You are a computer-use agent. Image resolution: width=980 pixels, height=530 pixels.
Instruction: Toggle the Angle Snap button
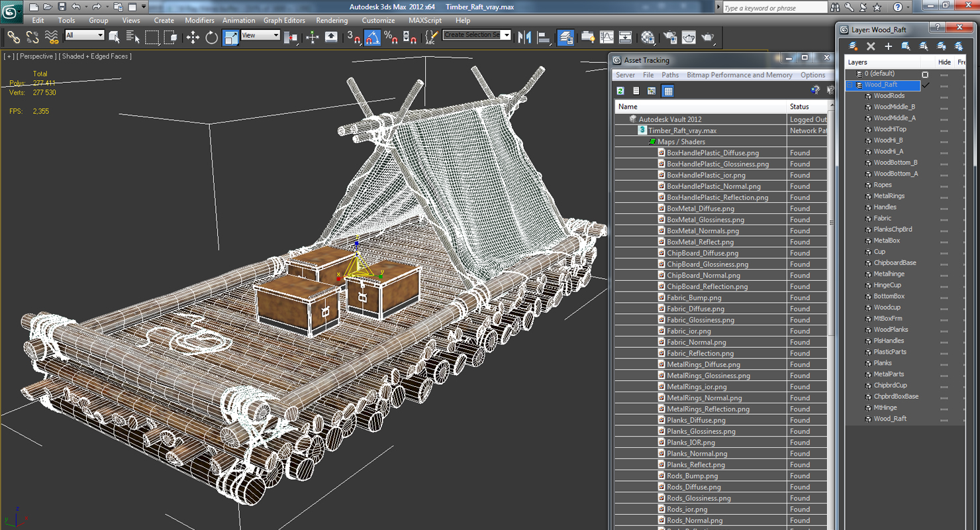coord(373,38)
